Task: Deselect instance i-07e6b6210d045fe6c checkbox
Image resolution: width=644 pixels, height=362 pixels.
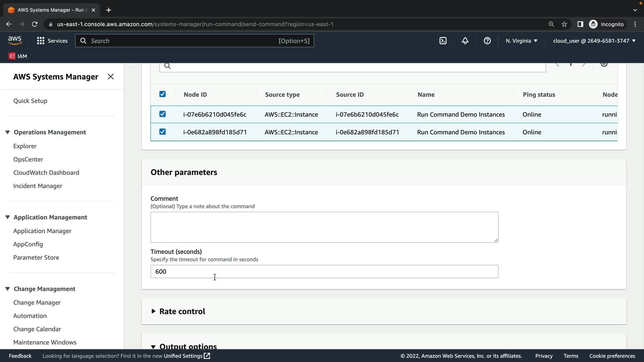Action: click(x=162, y=114)
